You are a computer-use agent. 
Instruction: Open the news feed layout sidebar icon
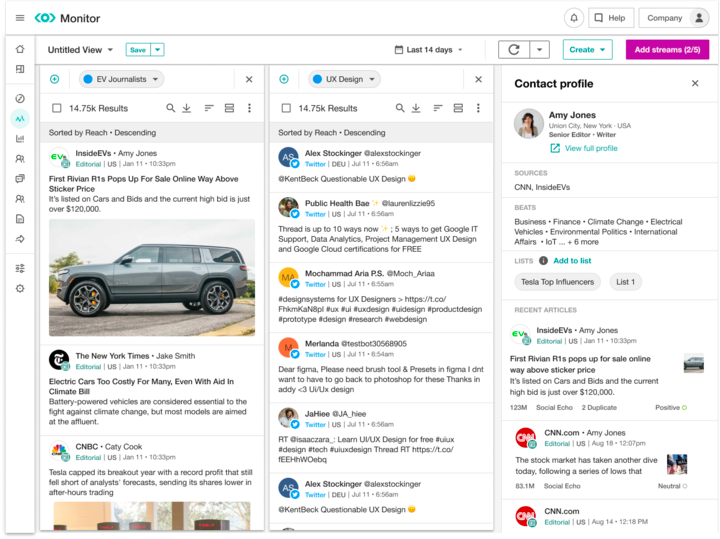point(20,69)
